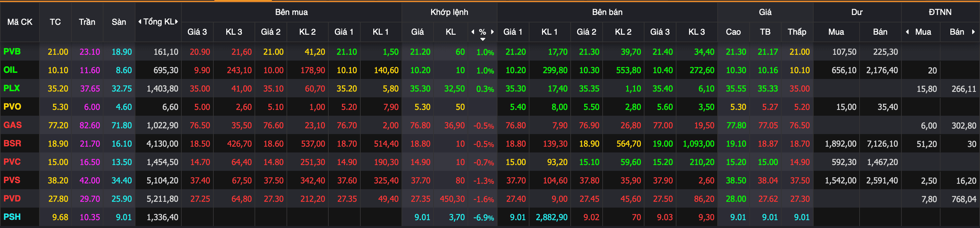Click left arrow beside ĐTNN Mua header
This screenshot has width=980, height=228.
tap(907, 32)
